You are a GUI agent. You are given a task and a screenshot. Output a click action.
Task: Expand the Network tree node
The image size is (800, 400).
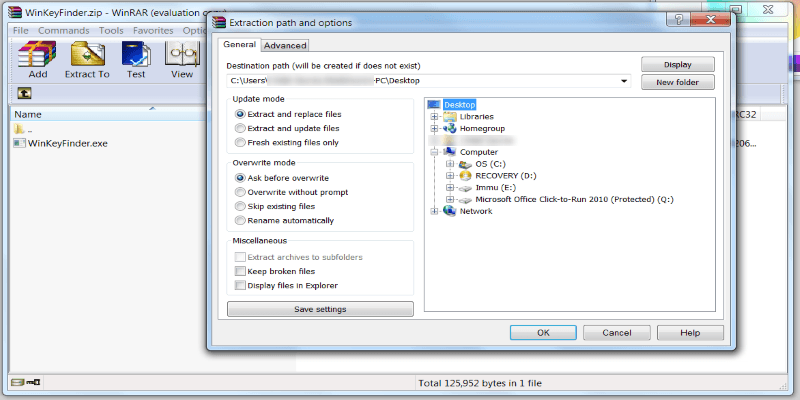coord(434,211)
